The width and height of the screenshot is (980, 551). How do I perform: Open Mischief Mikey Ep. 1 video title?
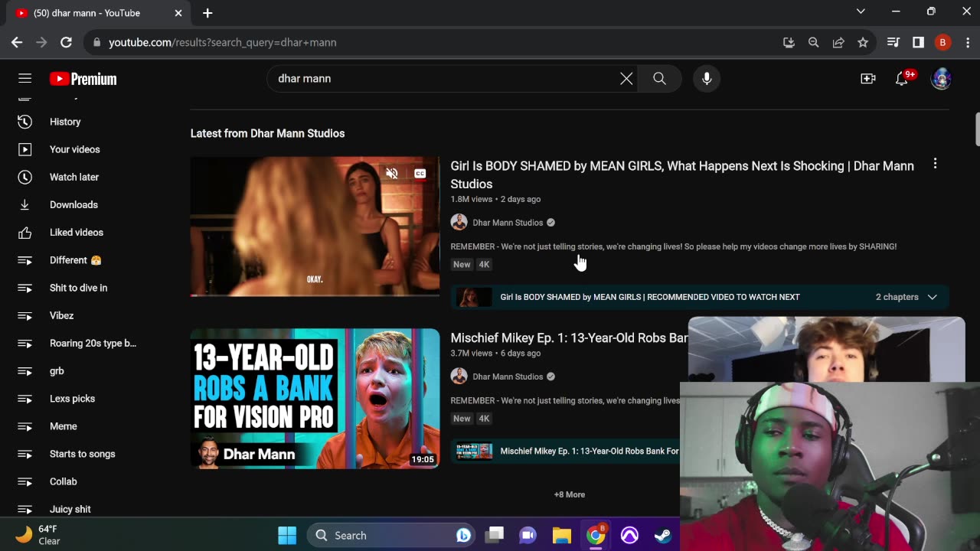coord(569,337)
